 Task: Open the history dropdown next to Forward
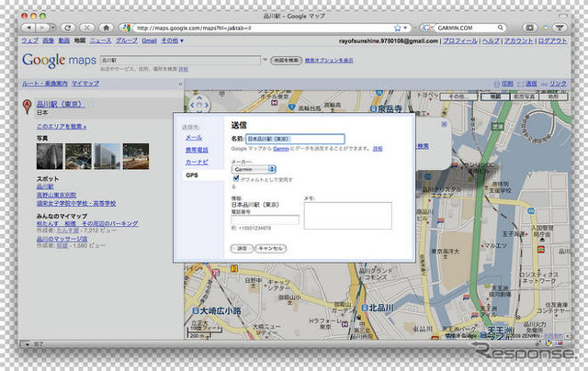[x=53, y=28]
